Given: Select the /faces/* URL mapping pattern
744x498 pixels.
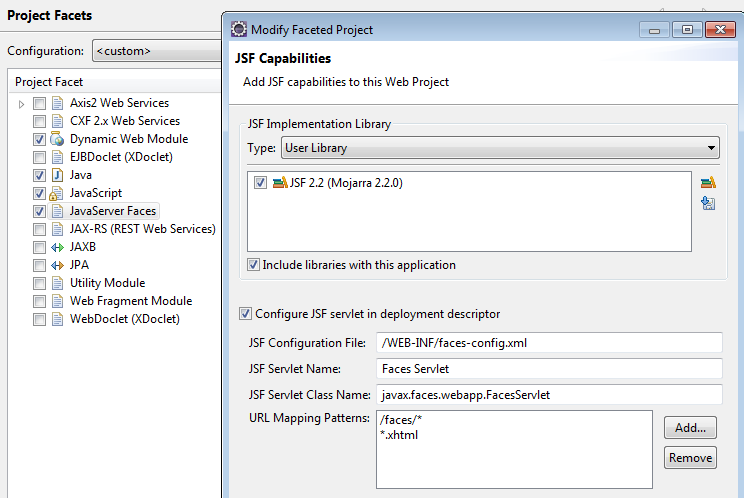Looking at the screenshot, I should pos(402,420).
